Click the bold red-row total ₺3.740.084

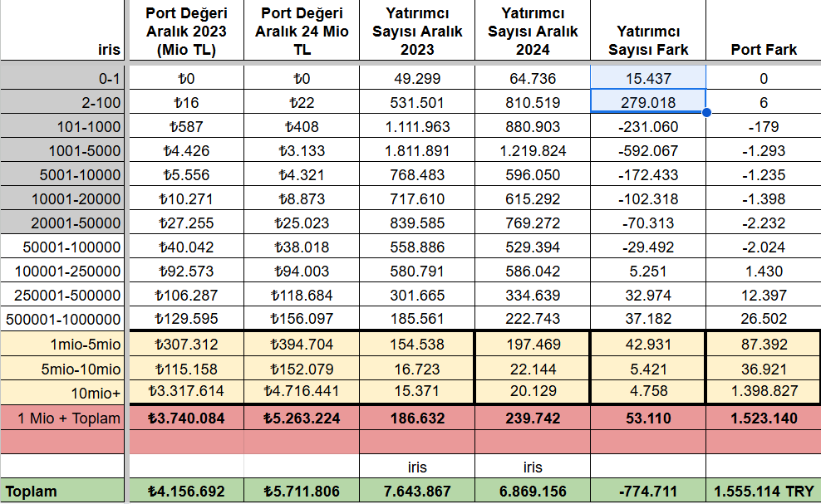click(186, 418)
